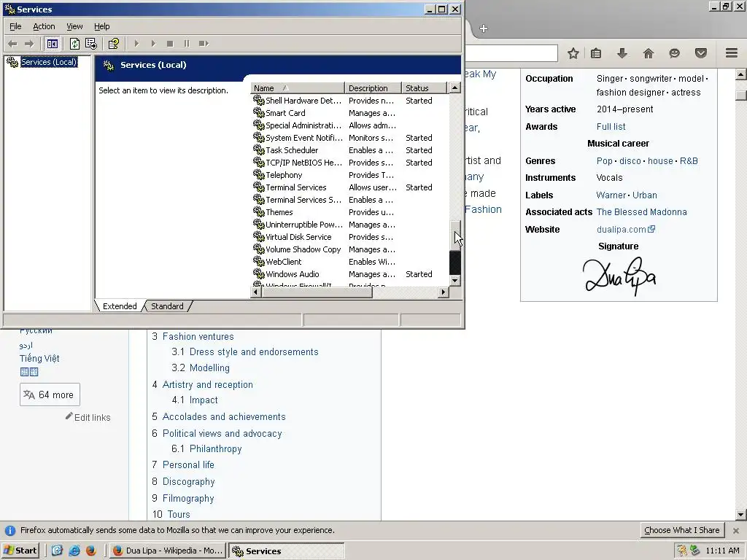Select the Smart Card service
747x560 pixels.
pos(349,113)
